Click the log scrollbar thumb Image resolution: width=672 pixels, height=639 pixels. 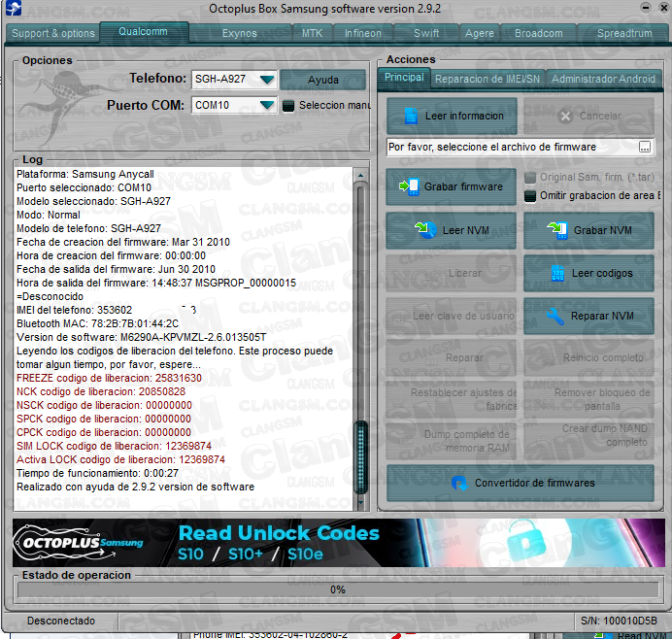coord(361,456)
